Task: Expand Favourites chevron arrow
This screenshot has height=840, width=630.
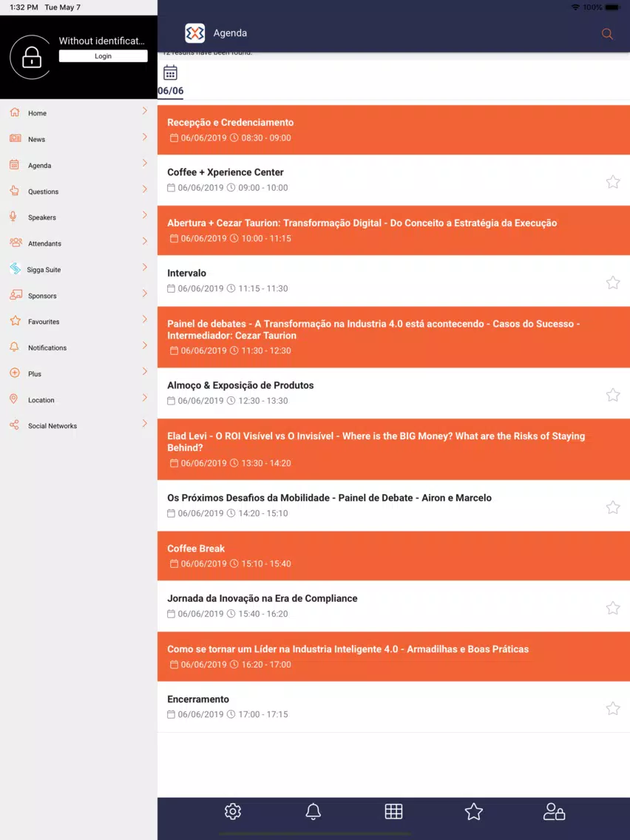Action: (145, 319)
